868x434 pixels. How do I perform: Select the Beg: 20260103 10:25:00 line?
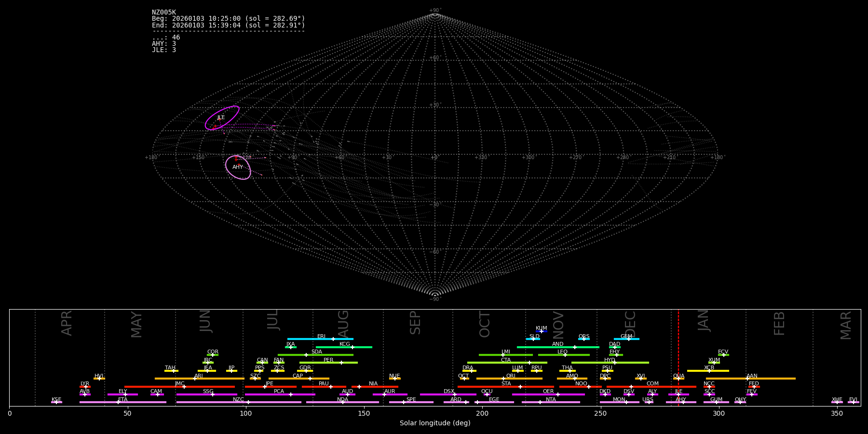click(x=229, y=19)
